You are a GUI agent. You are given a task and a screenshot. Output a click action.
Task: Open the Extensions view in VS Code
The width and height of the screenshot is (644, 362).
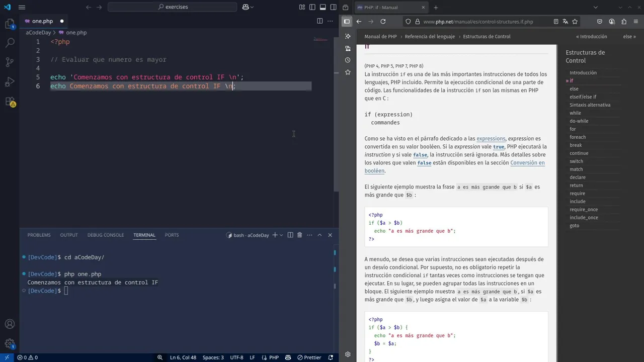(x=10, y=102)
